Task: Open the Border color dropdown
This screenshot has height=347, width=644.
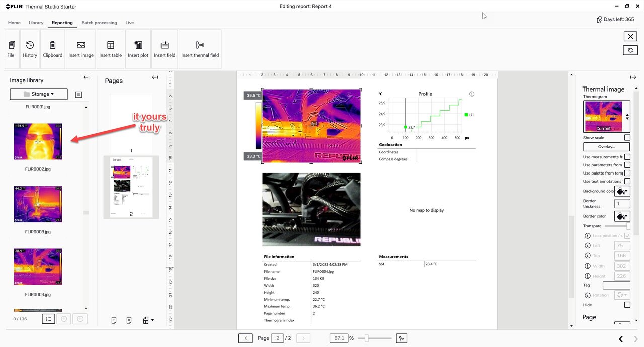Action: click(x=622, y=216)
